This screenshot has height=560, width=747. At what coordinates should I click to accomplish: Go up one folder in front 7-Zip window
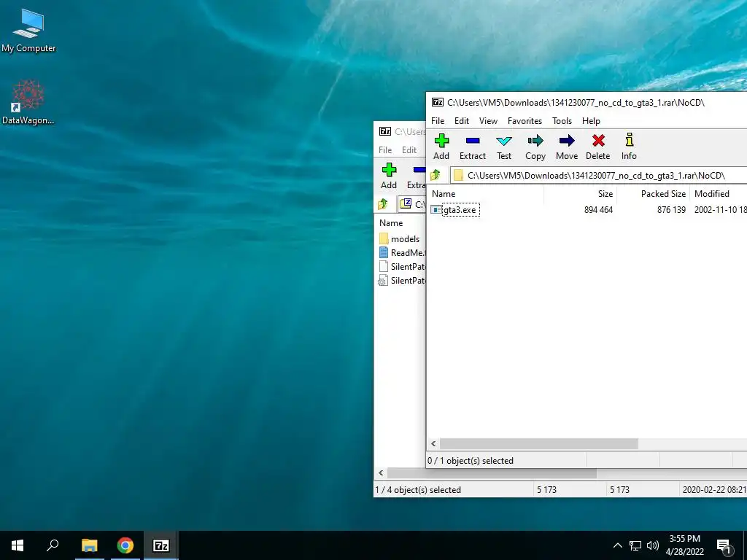(x=435, y=175)
